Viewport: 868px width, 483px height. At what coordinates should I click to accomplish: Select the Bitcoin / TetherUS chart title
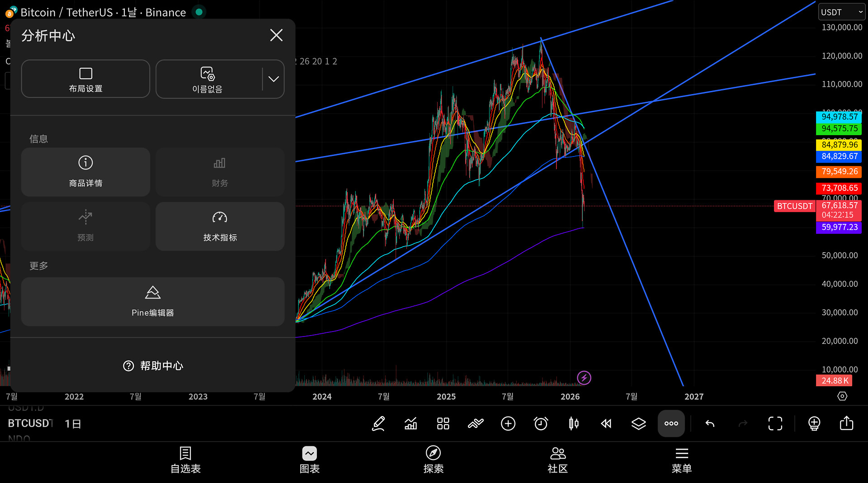click(103, 12)
